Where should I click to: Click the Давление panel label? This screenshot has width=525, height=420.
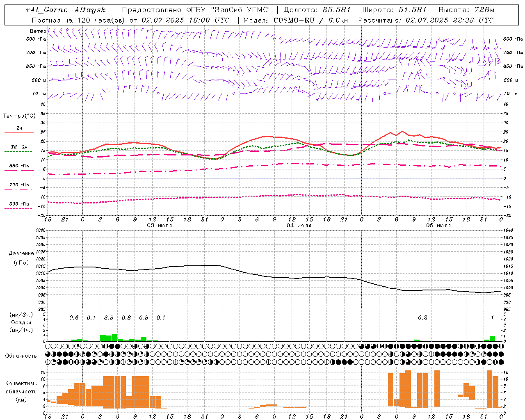pyautogui.click(x=21, y=253)
